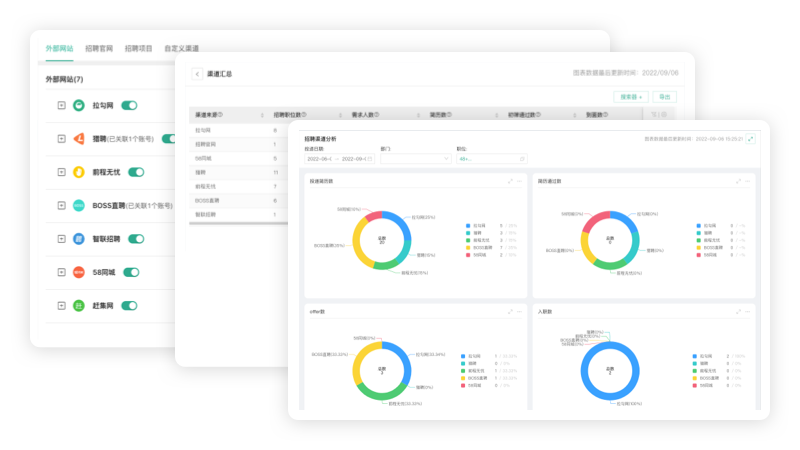Screen dimensions: 800x450
Task: Open more options on offer数 card
Action: point(519,311)
